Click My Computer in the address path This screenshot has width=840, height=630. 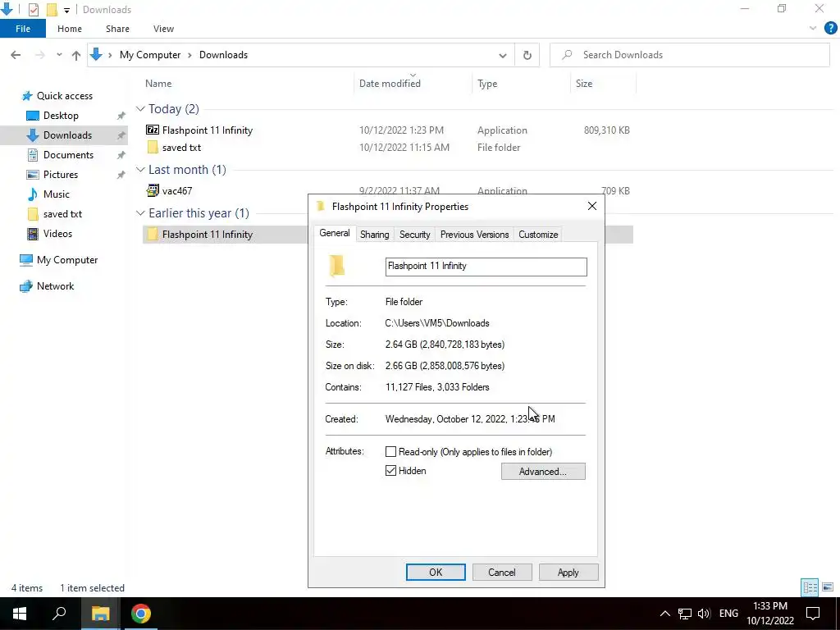[150, 55]
